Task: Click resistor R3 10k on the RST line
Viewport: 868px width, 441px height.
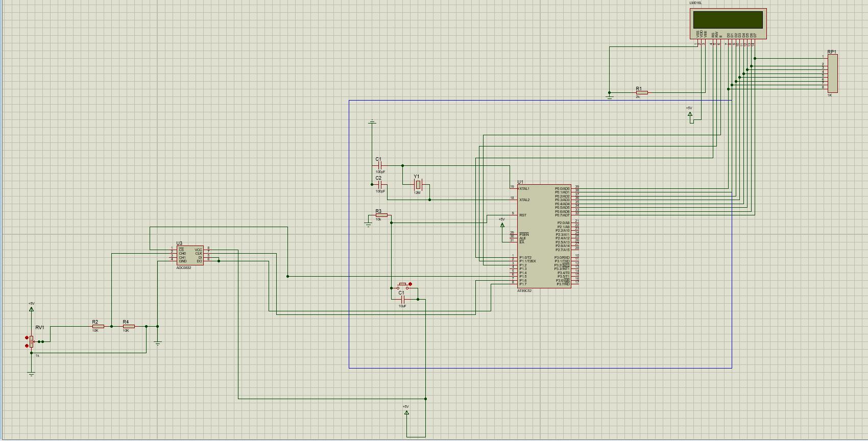Action: click(381, 215)
